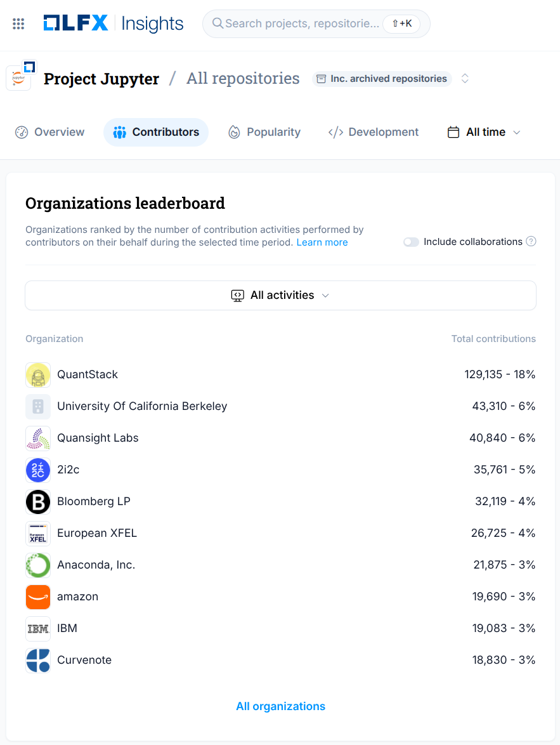Select the European XFEL name
The height and width of the screenshot is (745, 560).
click(x=97, y=533)
